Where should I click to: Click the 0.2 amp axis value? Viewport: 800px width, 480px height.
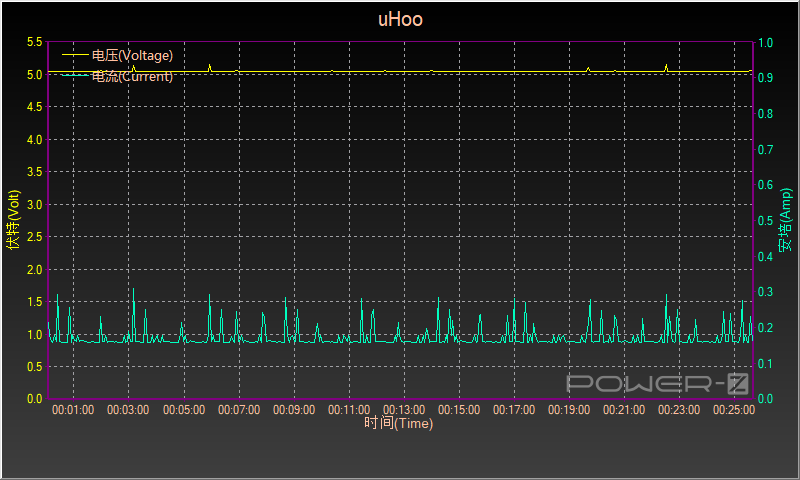pyautogui.click(x=765, y=327)
